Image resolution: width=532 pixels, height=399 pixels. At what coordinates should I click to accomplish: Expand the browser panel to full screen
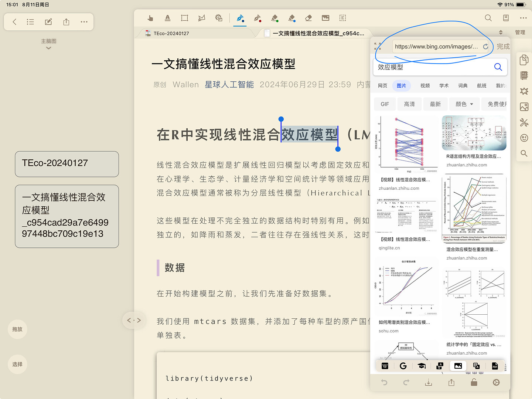click(378, 46)
